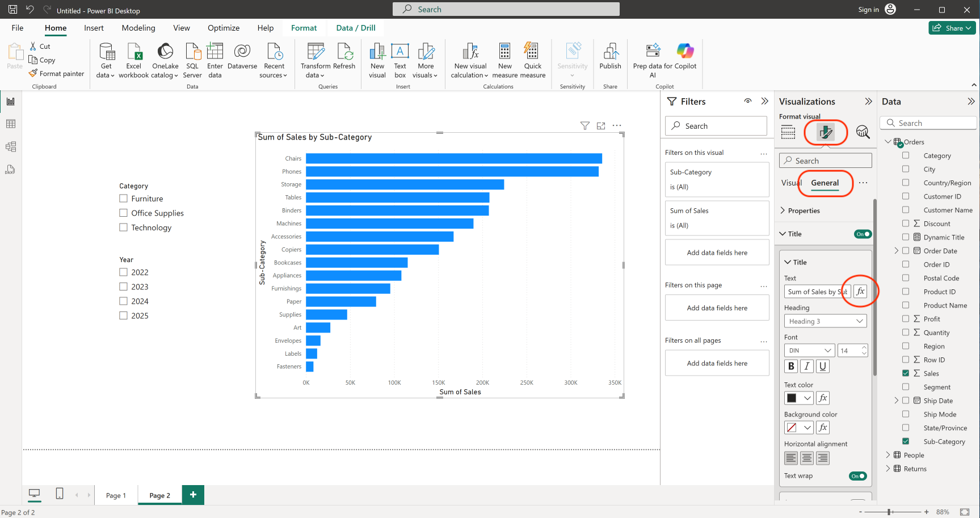This screenshot has width=980, height=518.
Task: Switch to Page 1 tab
Action: pyautogui.click(x=116, y=495)
